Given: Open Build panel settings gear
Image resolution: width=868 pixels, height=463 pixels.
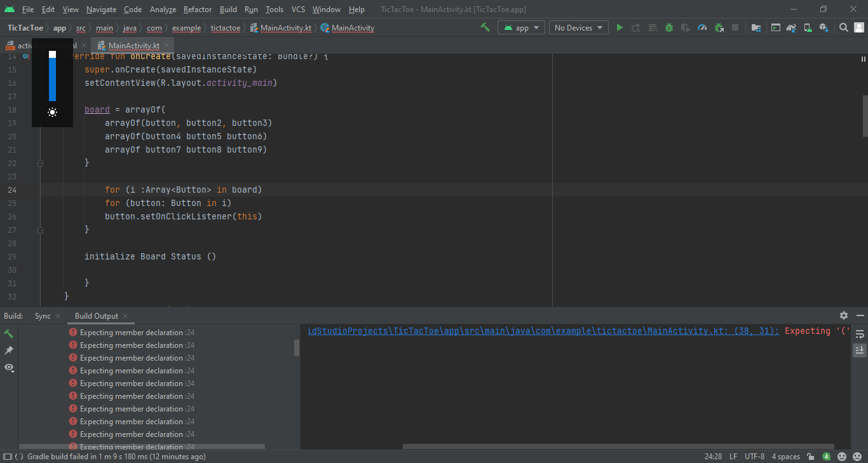Looking at the screenshot, I should [843, 315].
